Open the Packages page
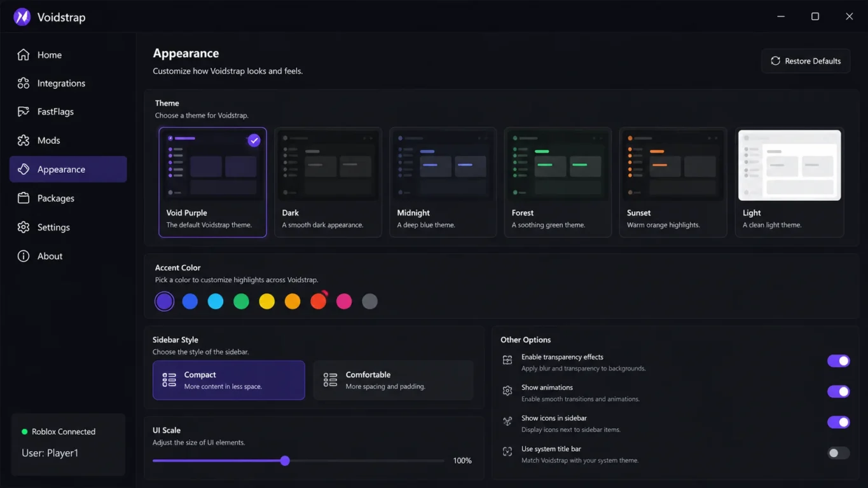This screenshot has height=488, width=868. 68,198
